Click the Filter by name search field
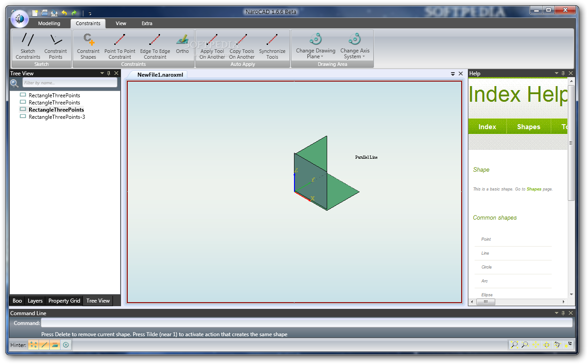Image resolution: width=588 pixels, height=364 pixels. [x=70, y=83]
